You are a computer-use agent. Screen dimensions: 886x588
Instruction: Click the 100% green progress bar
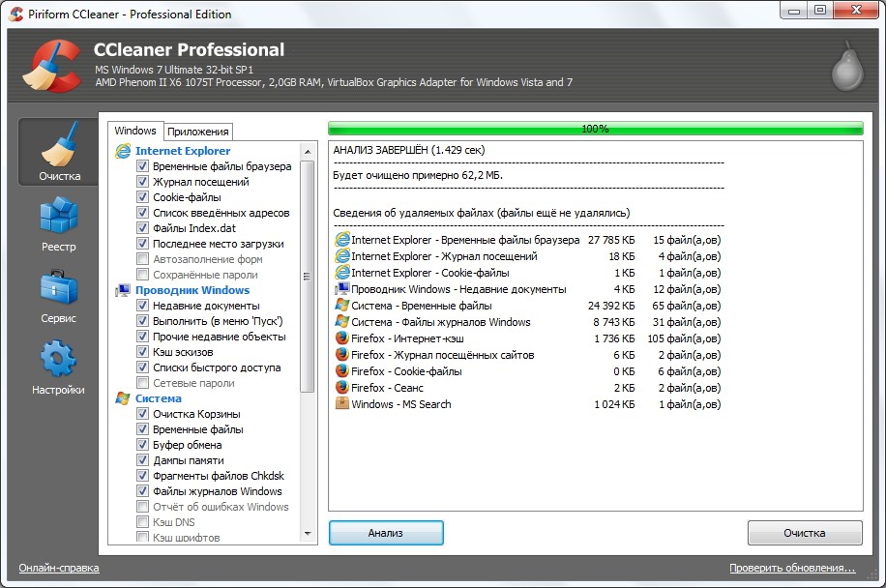596,129
